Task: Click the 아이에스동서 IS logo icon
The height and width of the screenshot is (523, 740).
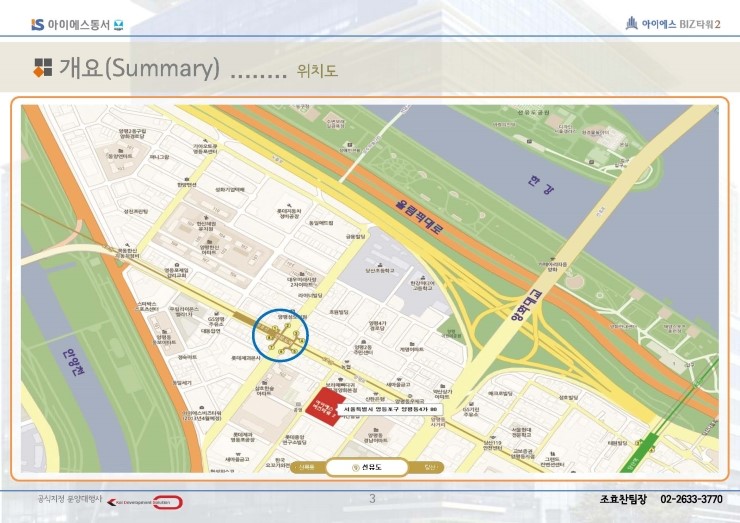Action: pyautogui.click(x=38, y=25)
